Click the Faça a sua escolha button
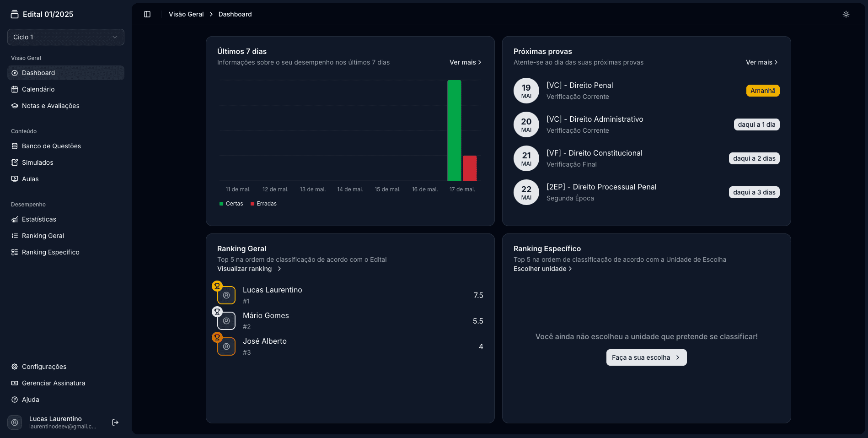Image resolution: width=868 pixels, height=438 pixels. pos(646,357)
